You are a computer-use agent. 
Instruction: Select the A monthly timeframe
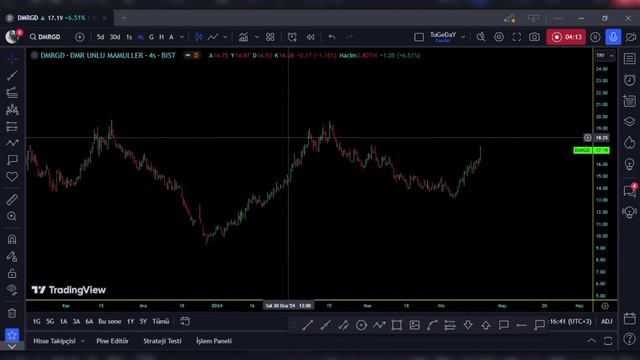point(171,37)
